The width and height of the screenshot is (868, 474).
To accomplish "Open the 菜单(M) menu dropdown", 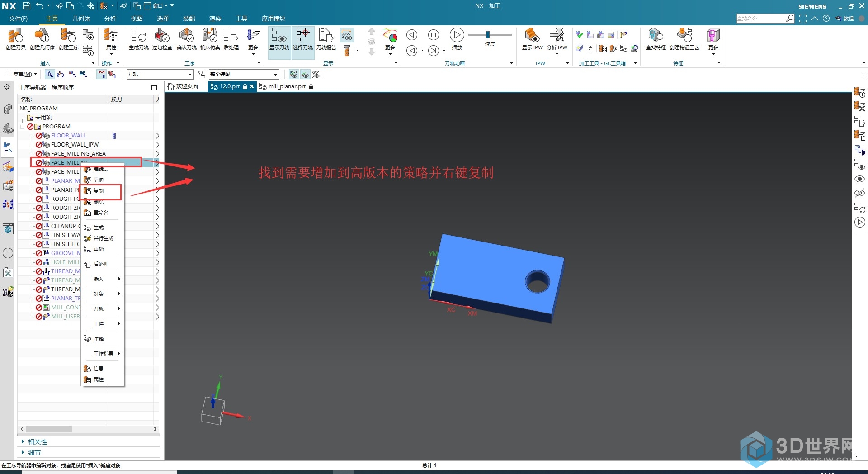I will (21, 74).
